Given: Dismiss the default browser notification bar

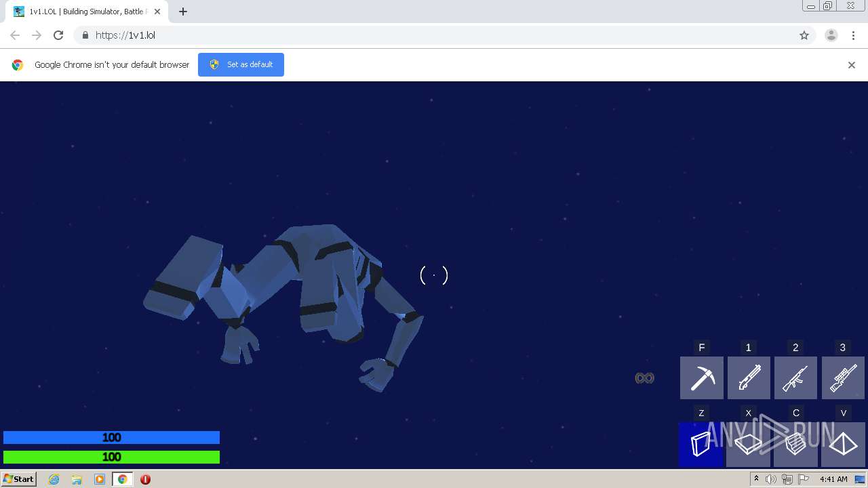Looking at the screenshot, I should 852,65.
